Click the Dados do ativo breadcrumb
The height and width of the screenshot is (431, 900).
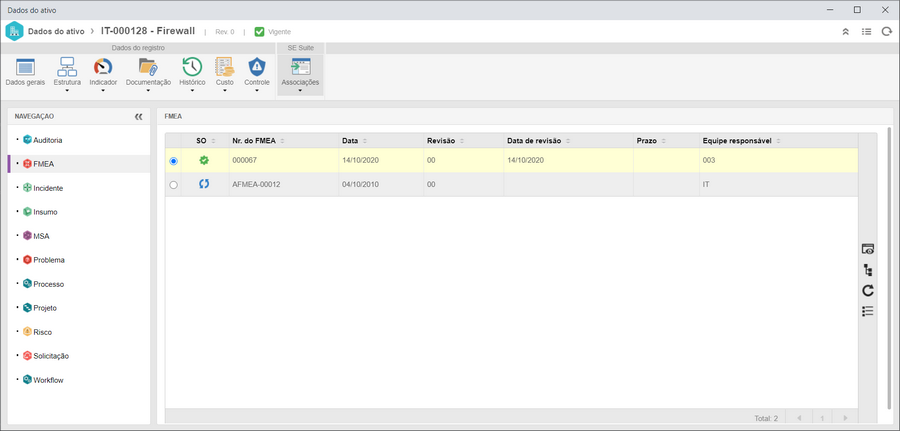56,32
